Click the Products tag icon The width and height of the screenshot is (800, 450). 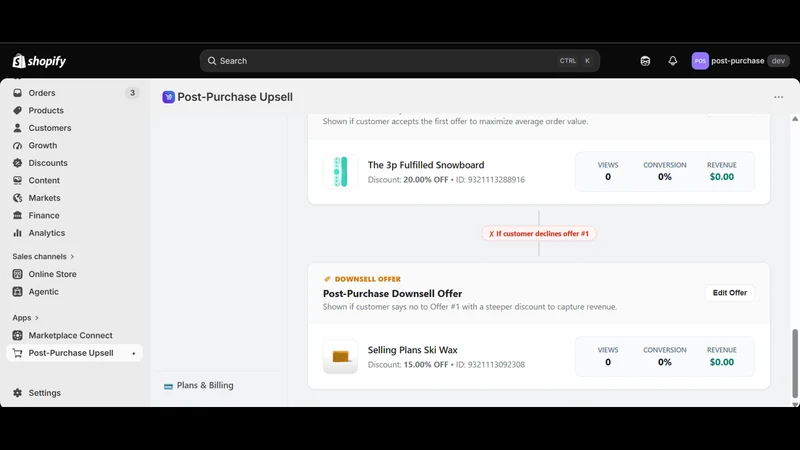[17, 110]
